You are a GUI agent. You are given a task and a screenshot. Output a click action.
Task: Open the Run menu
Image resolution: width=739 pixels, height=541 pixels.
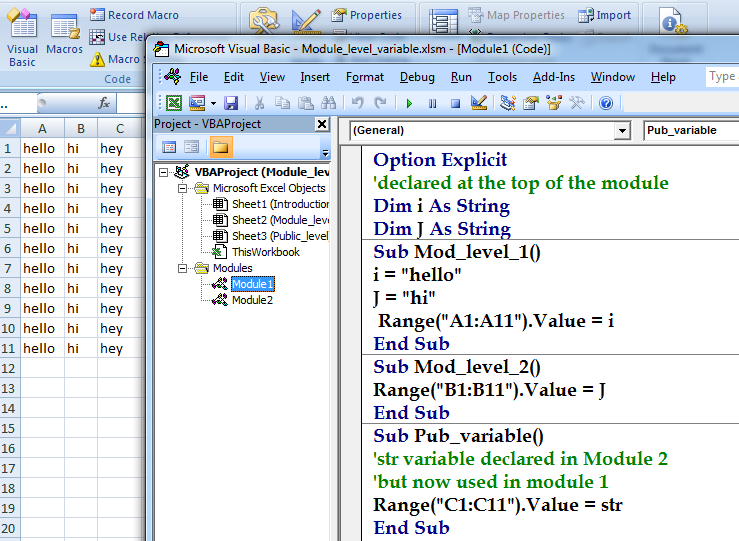[461, 77]
